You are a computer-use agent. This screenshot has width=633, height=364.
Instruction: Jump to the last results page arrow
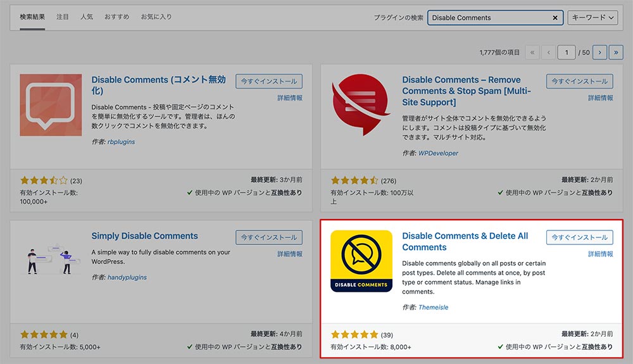[615, 53]
